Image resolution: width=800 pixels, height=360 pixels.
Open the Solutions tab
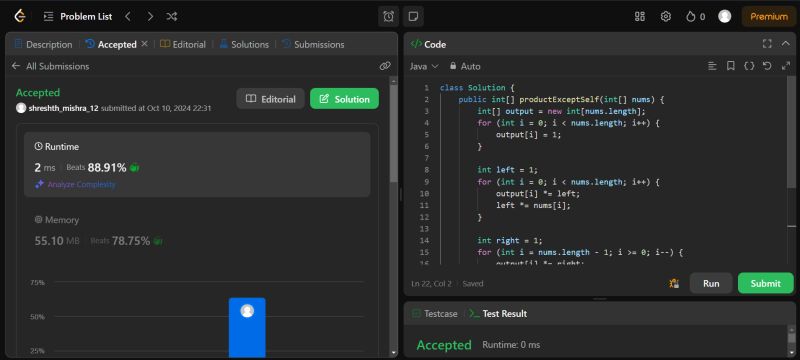click(x=244, y=44)
